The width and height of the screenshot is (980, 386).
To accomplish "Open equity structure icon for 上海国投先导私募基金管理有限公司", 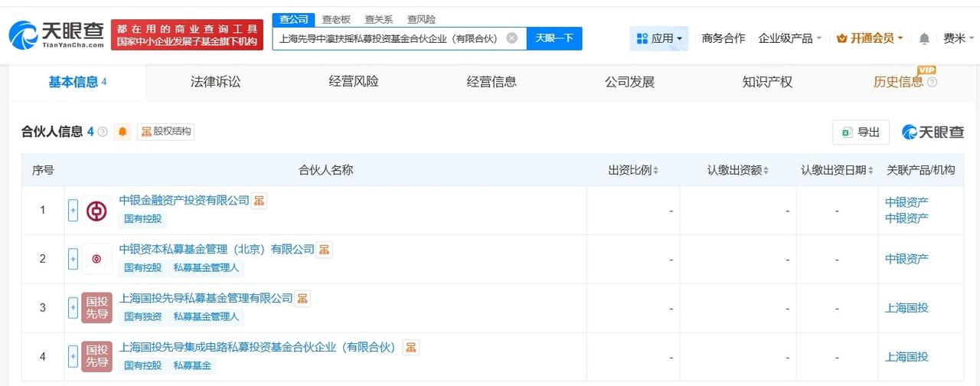I will pyautogui.click(x=302, y=299).
